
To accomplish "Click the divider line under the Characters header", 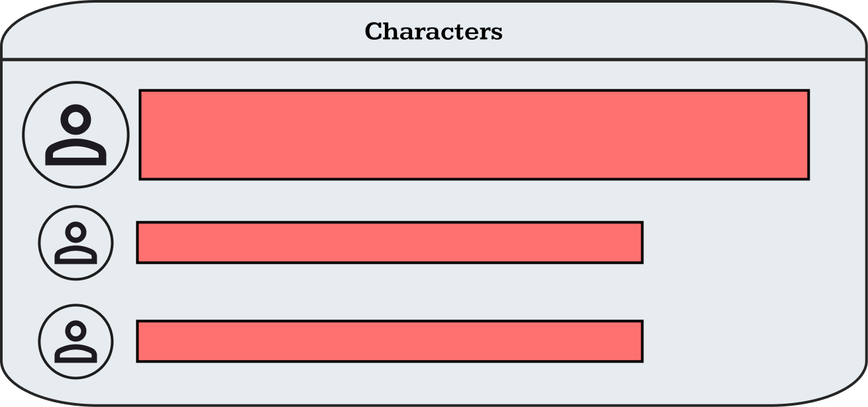I will click(433, 60).
